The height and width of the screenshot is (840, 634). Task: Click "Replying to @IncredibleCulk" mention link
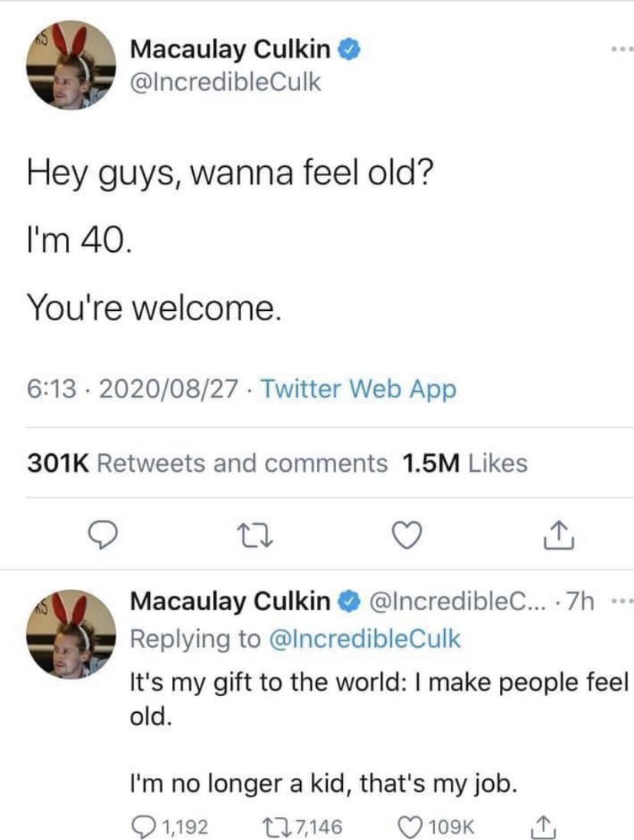point(364,639)
